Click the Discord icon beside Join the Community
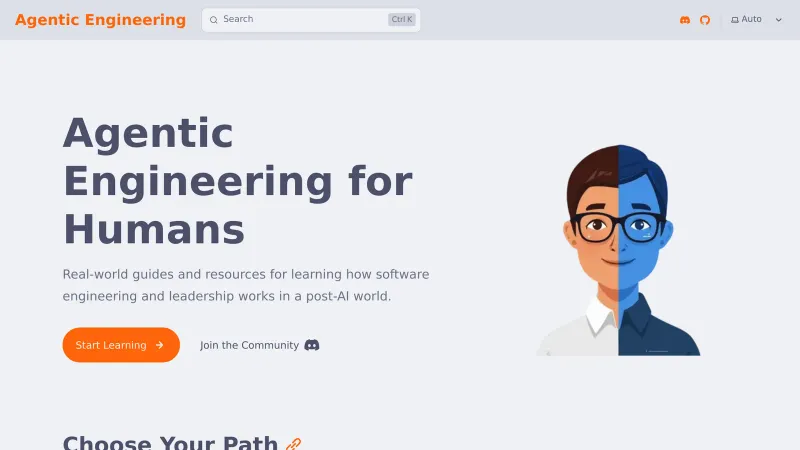The width and height of the screenshot is (800, 450). pyautogui.click(x=312, y=345)
